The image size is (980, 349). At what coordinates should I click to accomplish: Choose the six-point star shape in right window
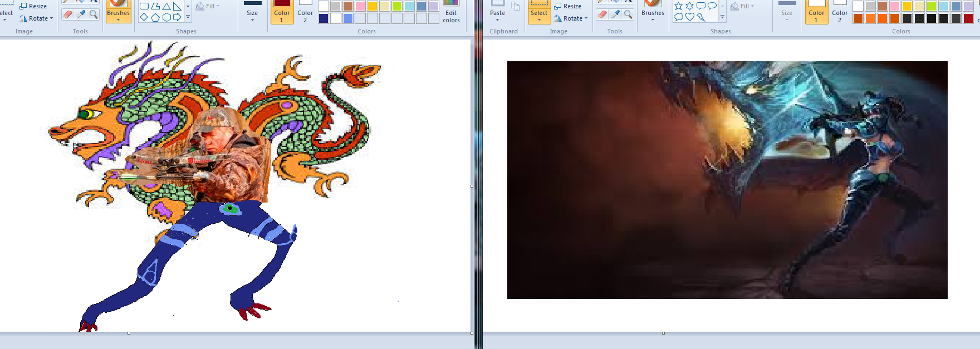(690, 6)
